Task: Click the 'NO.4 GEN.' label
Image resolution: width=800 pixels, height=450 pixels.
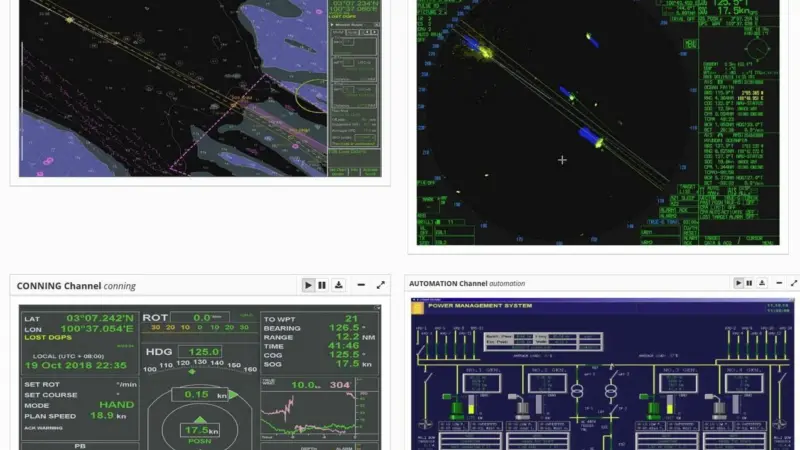Action: coord(744,370)
